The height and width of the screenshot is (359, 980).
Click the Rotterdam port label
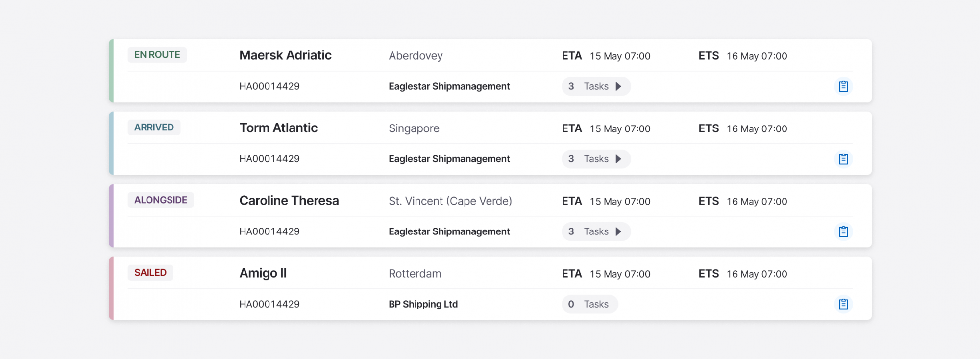(415, 274)
